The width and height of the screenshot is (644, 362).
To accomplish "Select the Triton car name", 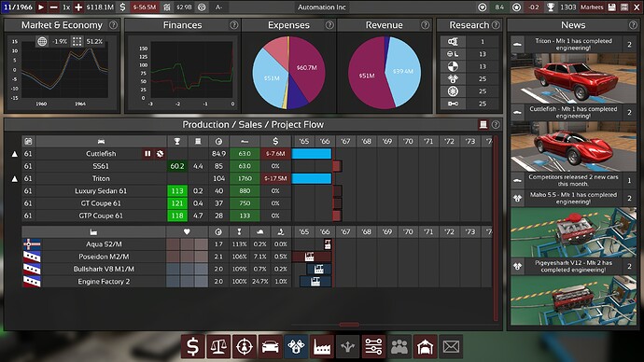I will click(101, 178).
